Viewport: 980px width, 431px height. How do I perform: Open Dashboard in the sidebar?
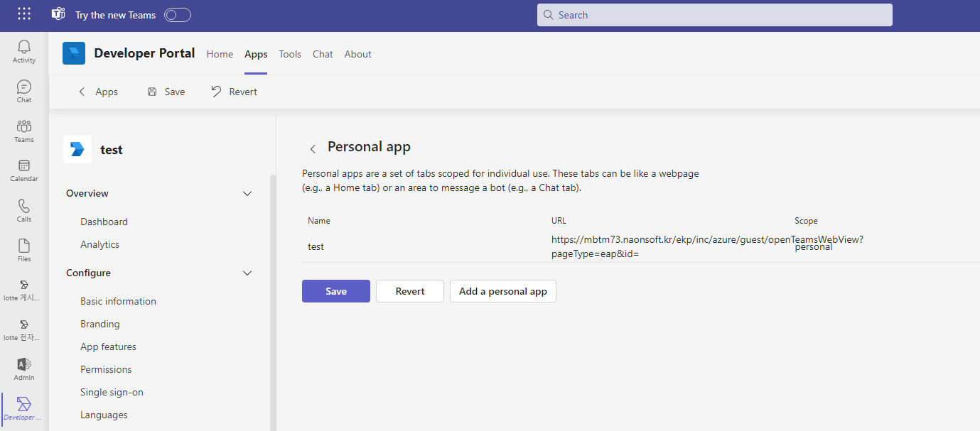click(104, 222)
